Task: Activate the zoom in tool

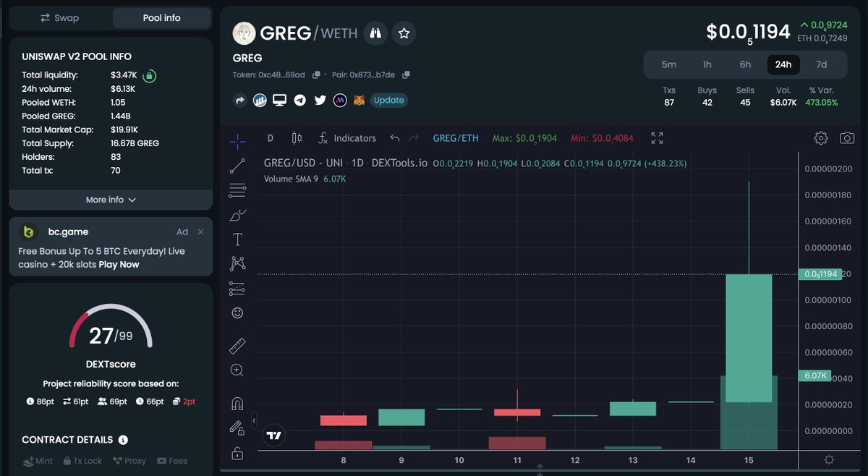Action: click(x=237, y=370)
